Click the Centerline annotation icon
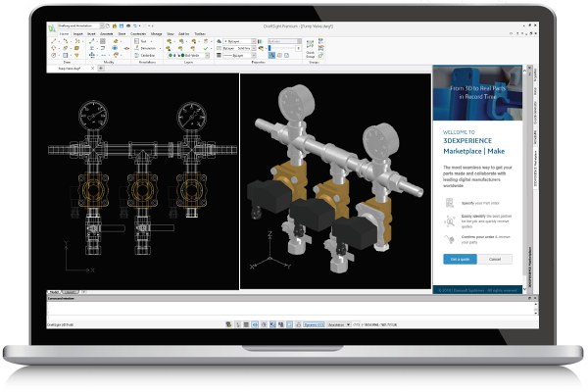Screen dimensions: 588x392 click(x=136, y=55)
